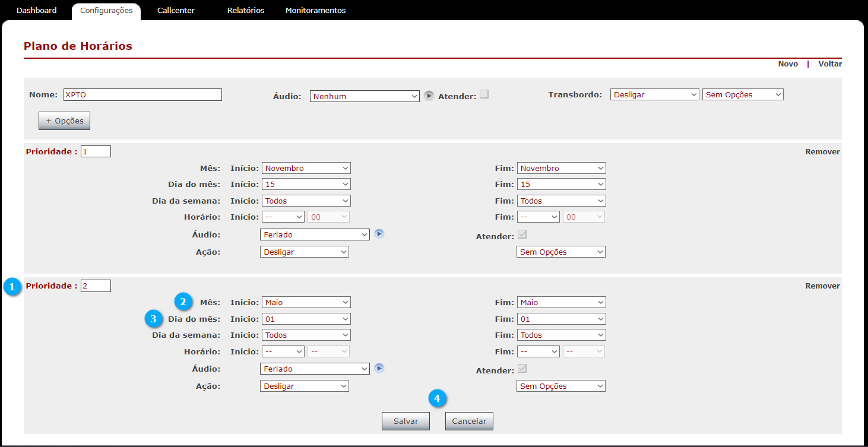Open Dia da semana Fim dropdown, Prioridade 1
868x447 pixels.
point(562,201)
